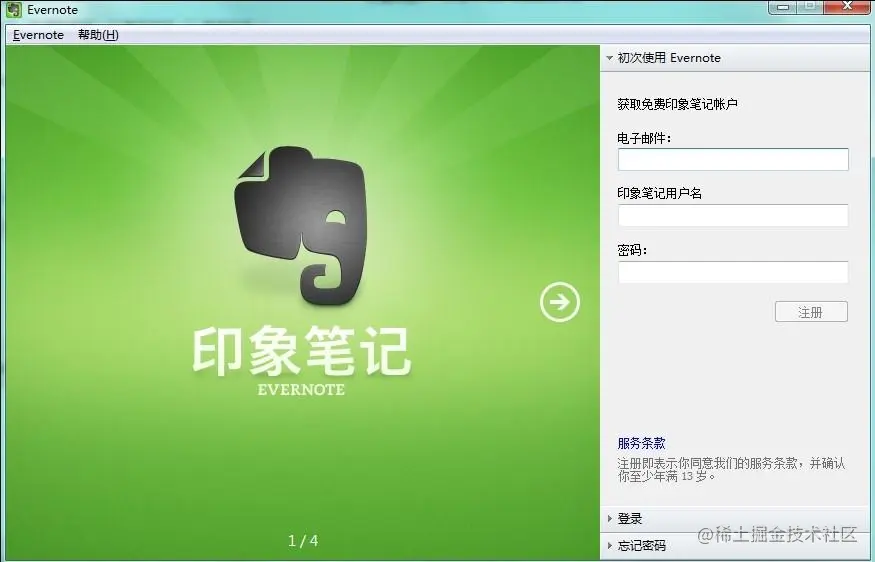875x562 pixels.
Task: Click the 印象笔记 logo image
Action: 301,226
